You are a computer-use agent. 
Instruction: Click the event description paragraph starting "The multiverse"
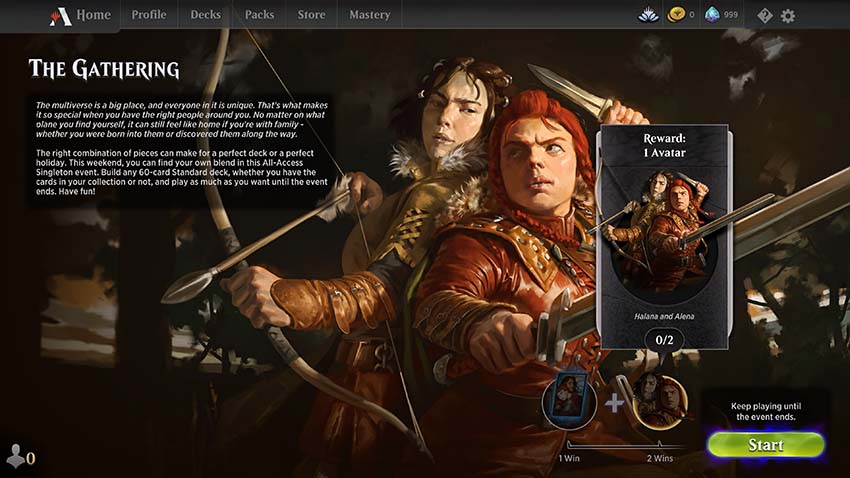[x=182, y=120]
